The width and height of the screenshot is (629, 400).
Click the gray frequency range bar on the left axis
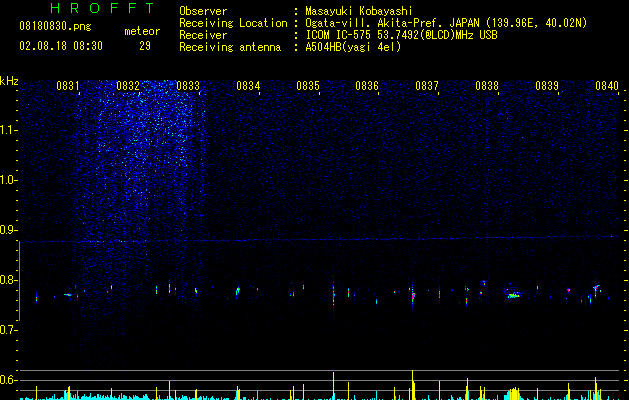tap(19, 281)
